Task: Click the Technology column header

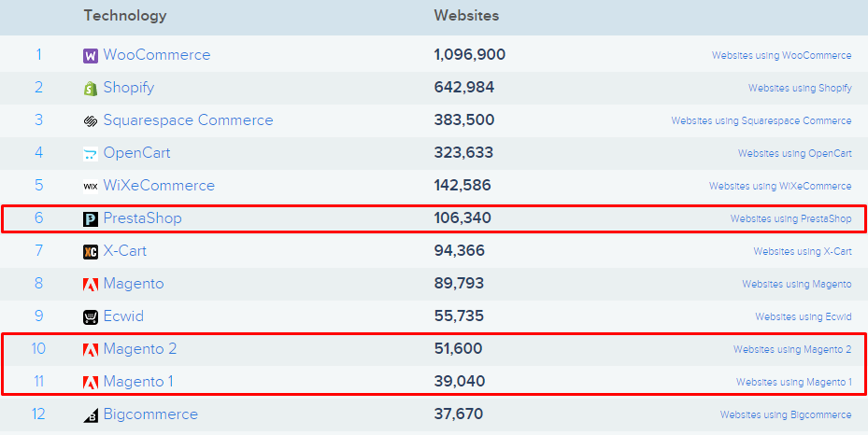Action: tap(125, 16)
